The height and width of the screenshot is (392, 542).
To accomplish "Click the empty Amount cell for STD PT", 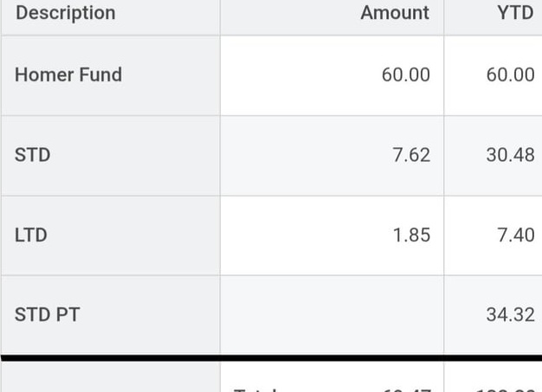I will click(x=332, y=315).
